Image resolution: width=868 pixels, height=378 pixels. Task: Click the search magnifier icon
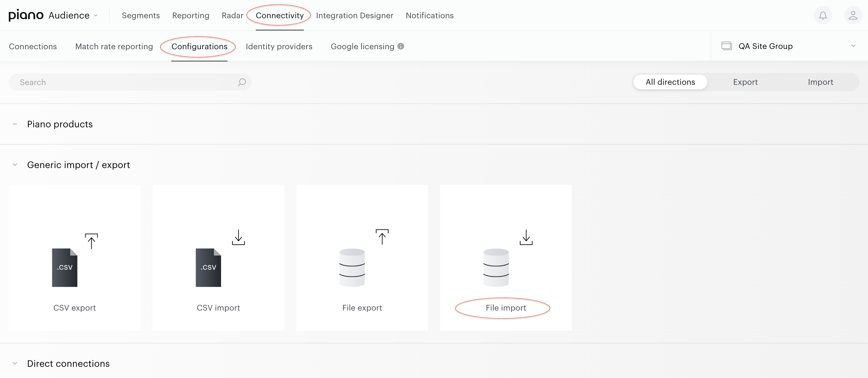tap(242, 82)
